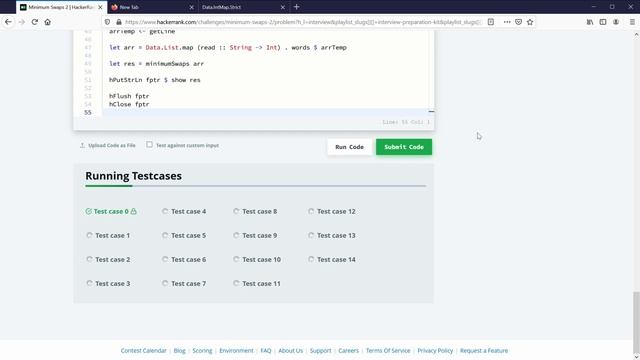This screenshot has width=640, height=360.
Task: Open the Firefox account icon
Action: pyautogui.click(x=616, y=22)
